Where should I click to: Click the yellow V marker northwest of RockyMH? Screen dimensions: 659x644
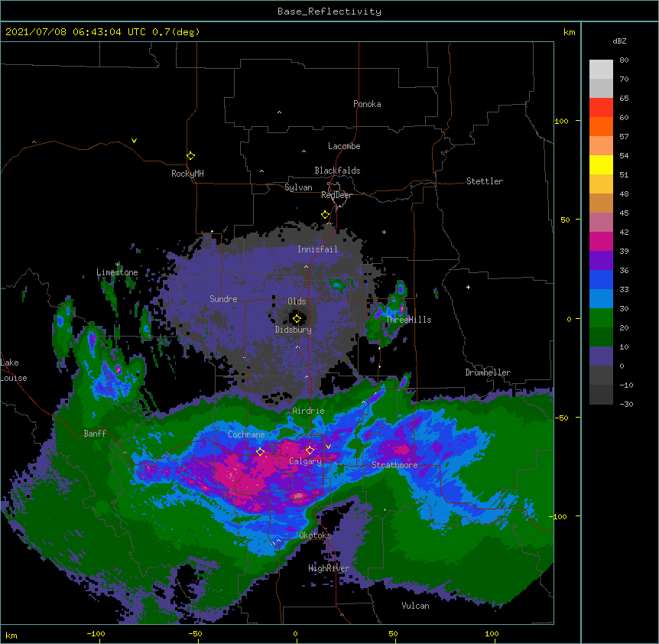point(134,141)
